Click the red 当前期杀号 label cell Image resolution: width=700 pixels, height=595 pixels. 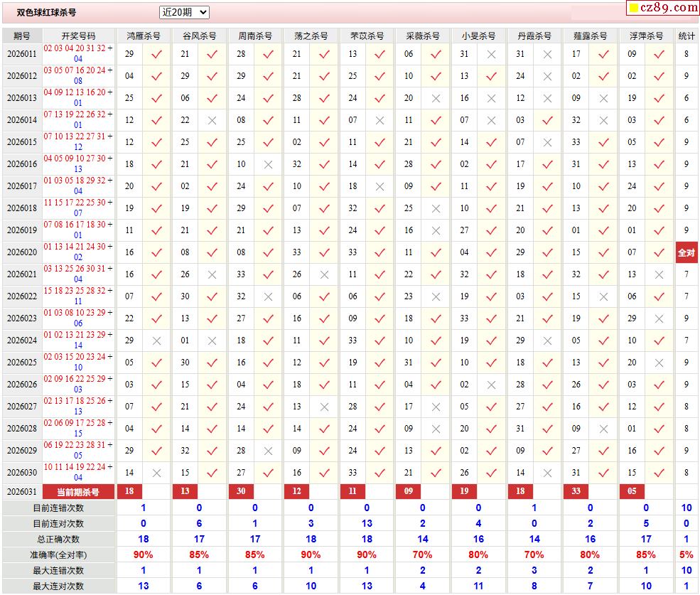point(78,492)
